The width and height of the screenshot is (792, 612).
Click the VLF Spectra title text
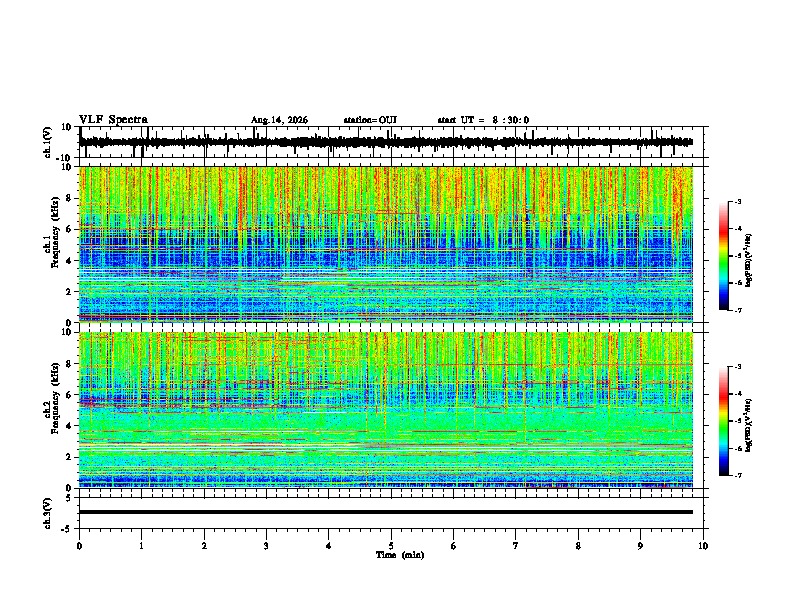tap(113, 120)
